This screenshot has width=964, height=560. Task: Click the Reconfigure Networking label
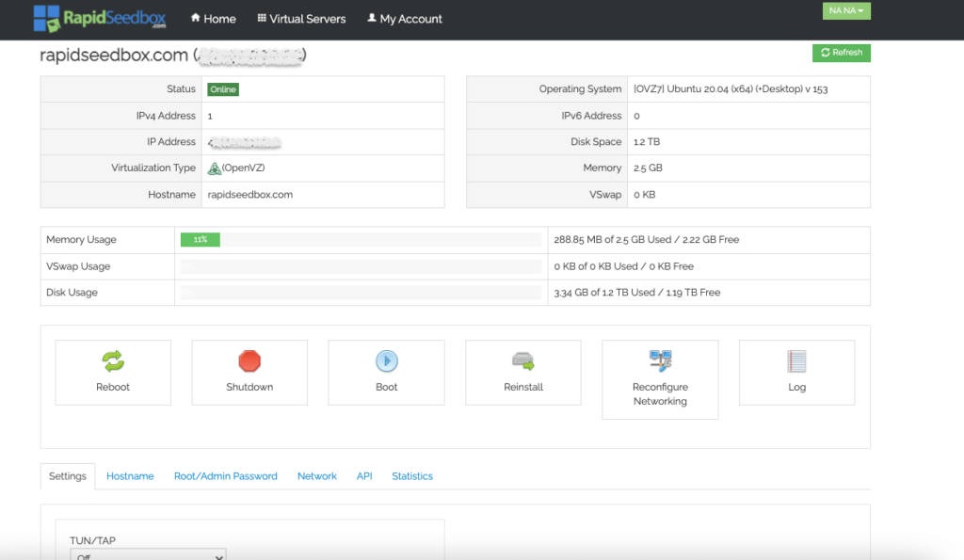click(x=660, y=394)
